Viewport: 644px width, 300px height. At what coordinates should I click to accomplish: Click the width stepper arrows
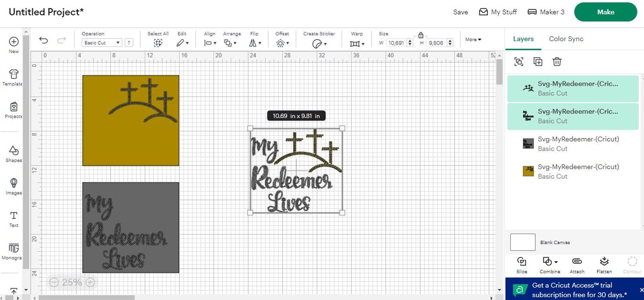coord(410,43)
